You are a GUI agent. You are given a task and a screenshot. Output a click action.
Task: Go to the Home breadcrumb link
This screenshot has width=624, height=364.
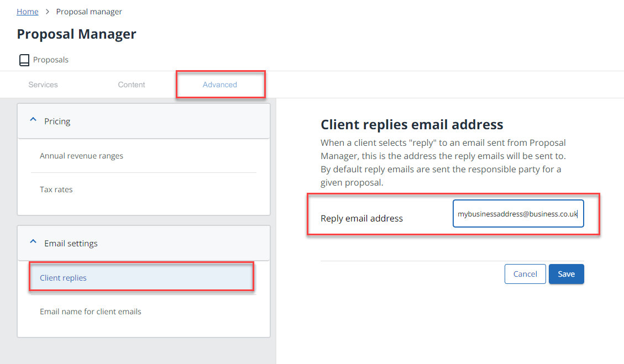28,12
